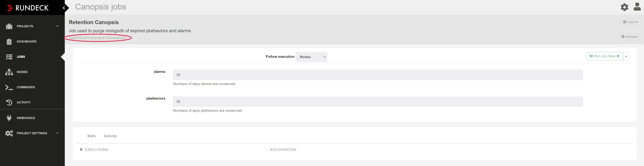Click the Nodes network icon

(9, 72)
